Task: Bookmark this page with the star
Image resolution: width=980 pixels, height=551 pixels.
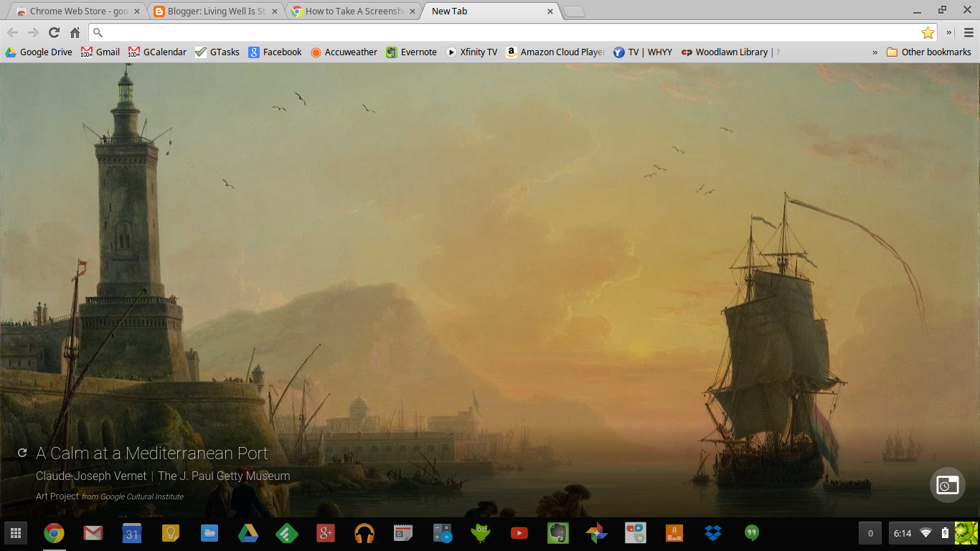Action: click(x=928, y=32)
